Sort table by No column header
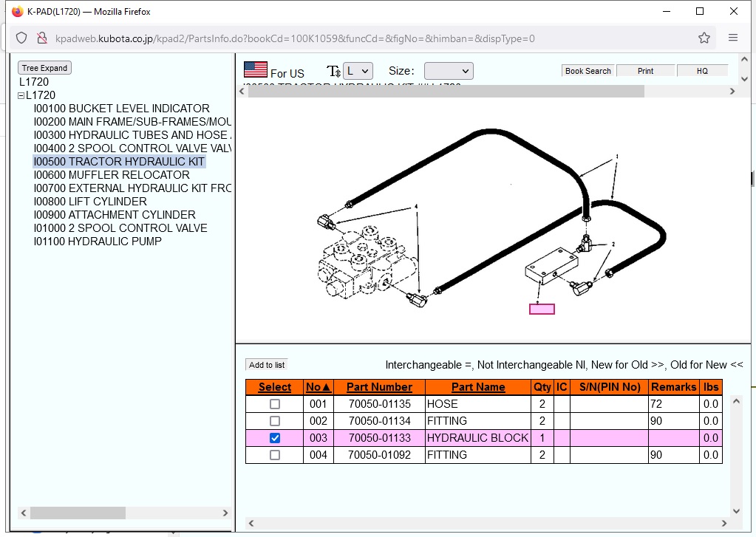This screenshot has width=756, height=537. coord(319,387)
